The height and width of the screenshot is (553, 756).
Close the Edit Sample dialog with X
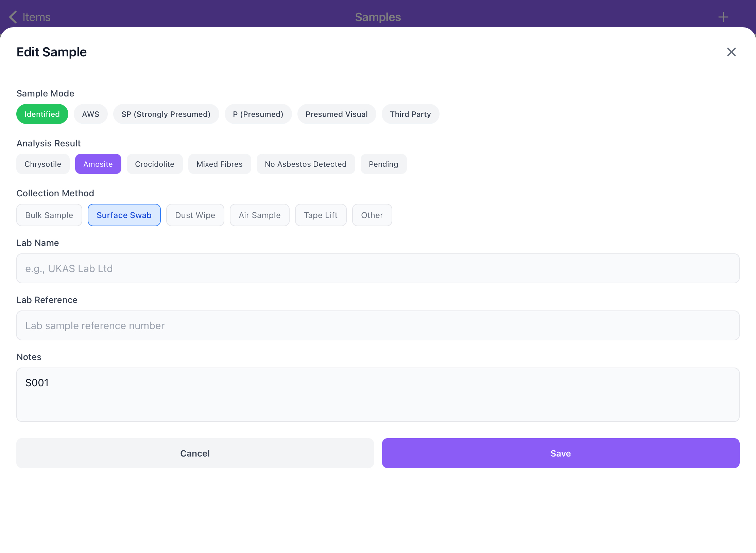pyautogui.click(x=731, y=52)
